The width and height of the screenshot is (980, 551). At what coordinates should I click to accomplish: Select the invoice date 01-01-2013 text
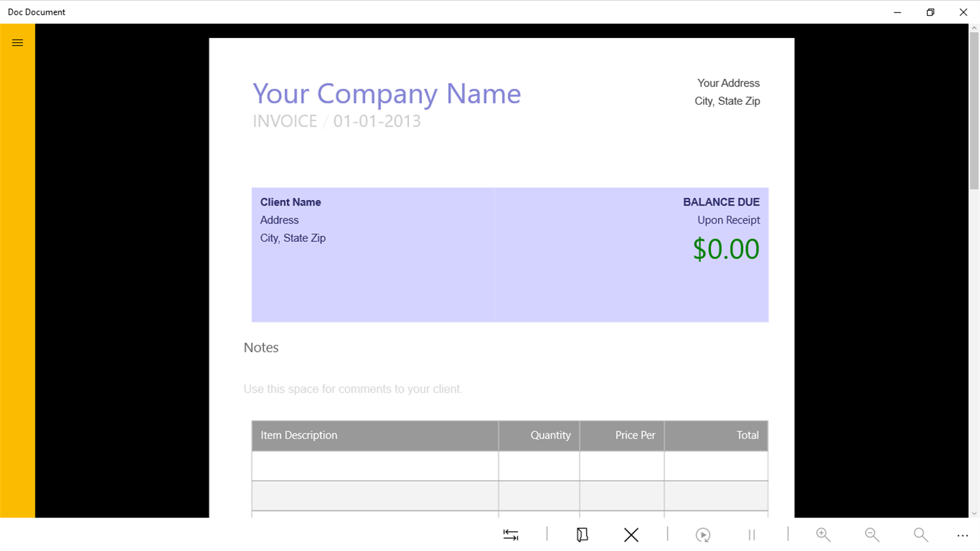tap(377, 121)
